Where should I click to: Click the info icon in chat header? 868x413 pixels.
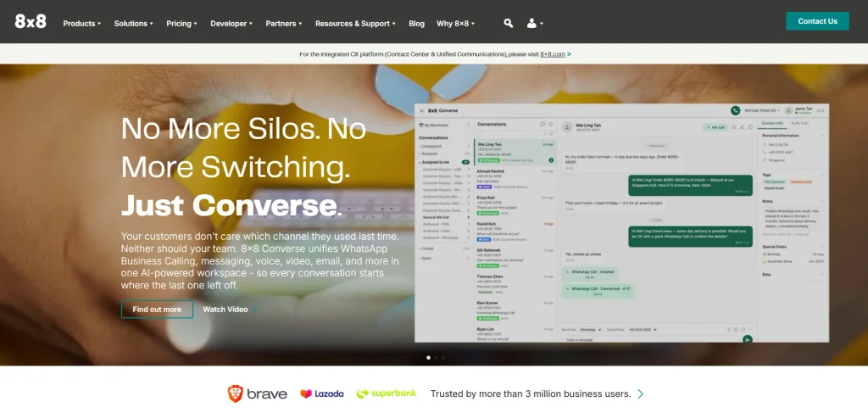coord(750,127)
